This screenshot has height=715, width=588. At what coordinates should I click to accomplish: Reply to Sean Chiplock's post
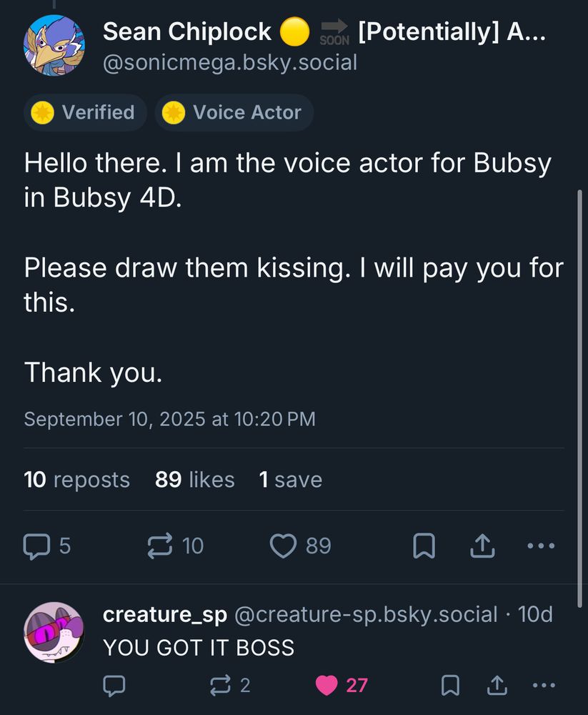point(36,546)
